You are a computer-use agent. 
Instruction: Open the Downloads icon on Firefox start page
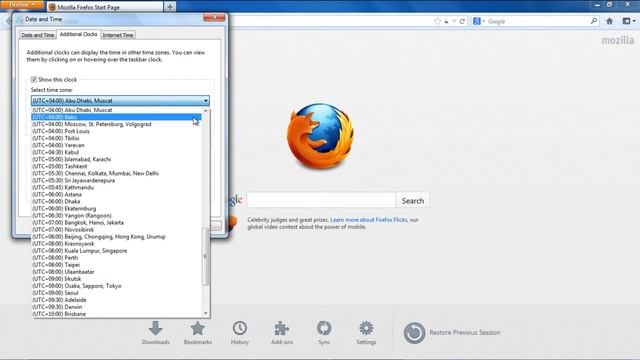coord(156,328)
